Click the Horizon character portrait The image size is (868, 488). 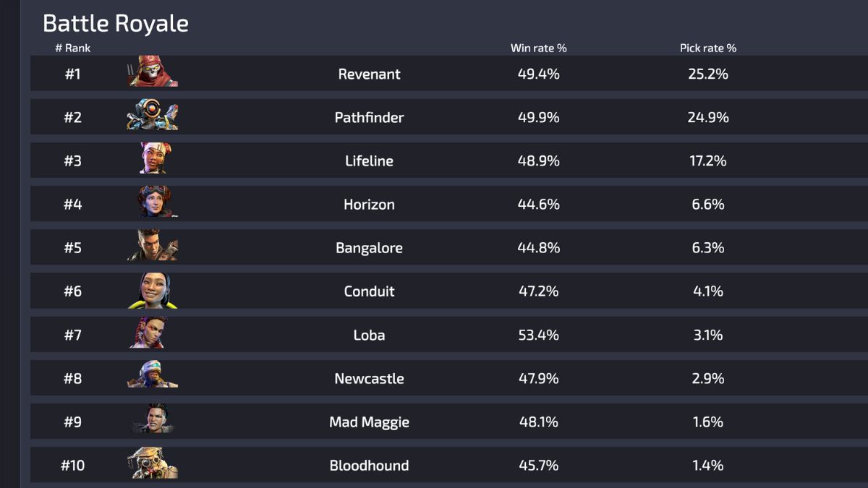(152, 203)
